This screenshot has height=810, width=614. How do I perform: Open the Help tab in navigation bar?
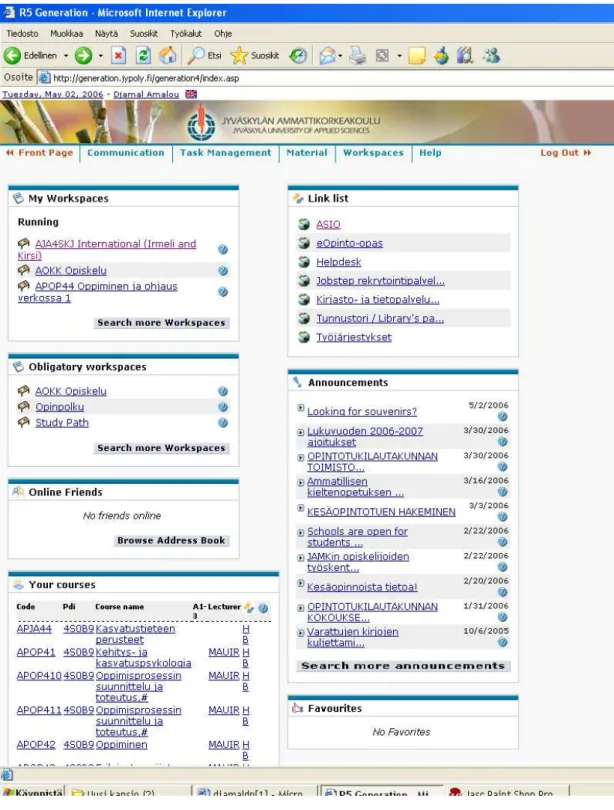click(430, 152)
